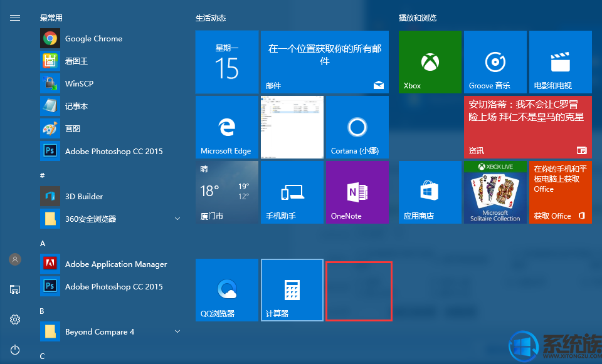Launch the Microsoft Edge tile

(227, 127)
